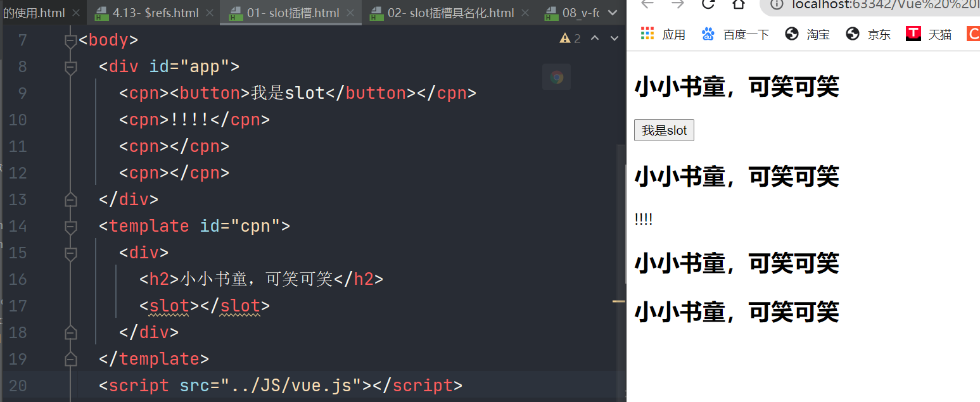Click the id="cpn" attribute on line 14
980x402 pixels.
(x=240, y=226)
